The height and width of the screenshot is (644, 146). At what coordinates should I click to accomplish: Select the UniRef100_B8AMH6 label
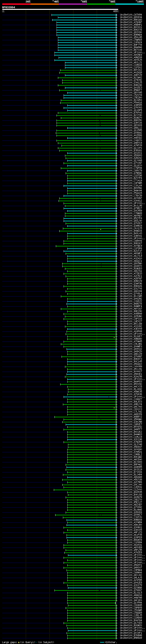131,47
